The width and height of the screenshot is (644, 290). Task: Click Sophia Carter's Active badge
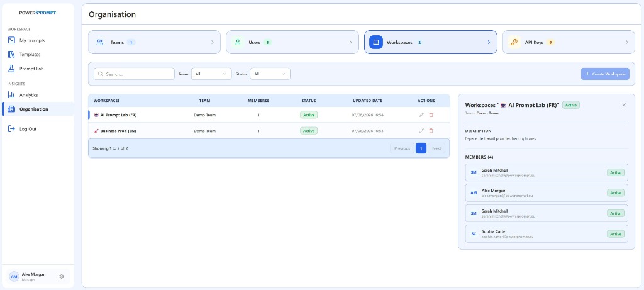(x=616, y=234)
